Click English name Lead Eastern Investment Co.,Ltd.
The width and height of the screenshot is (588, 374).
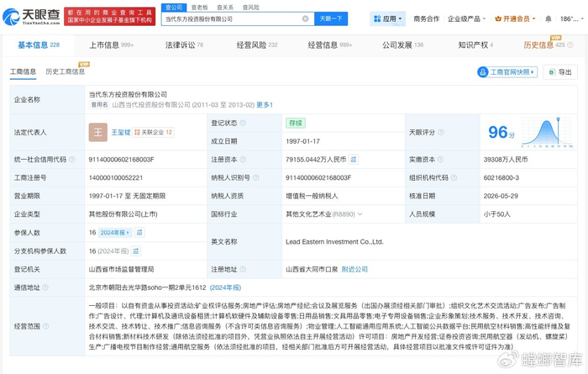pyautogui.click(x=334, y=242)
